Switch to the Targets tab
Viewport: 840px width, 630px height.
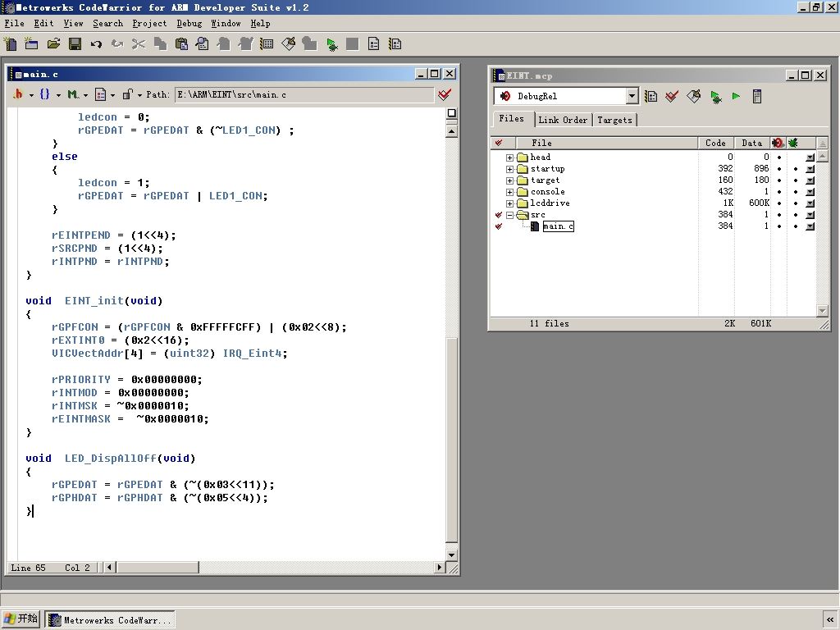[x=614, y=120]
